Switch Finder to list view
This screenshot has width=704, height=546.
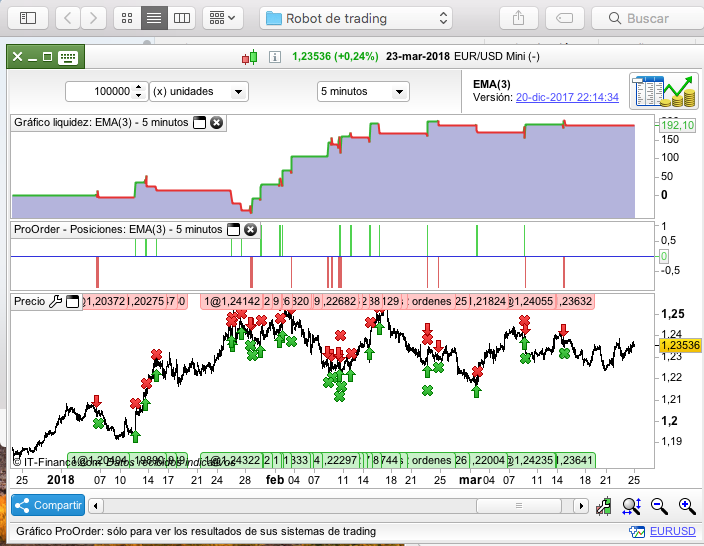pyautogui.click(x=154, y=18)
